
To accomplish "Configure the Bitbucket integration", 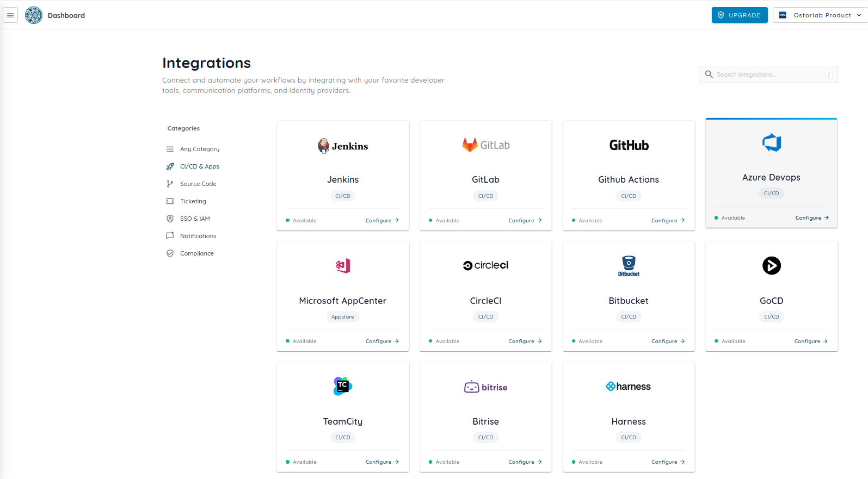I will point(668,341).
